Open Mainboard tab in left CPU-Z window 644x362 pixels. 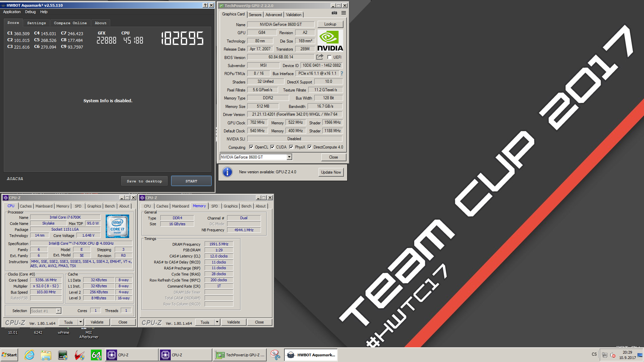coord(44,206)
